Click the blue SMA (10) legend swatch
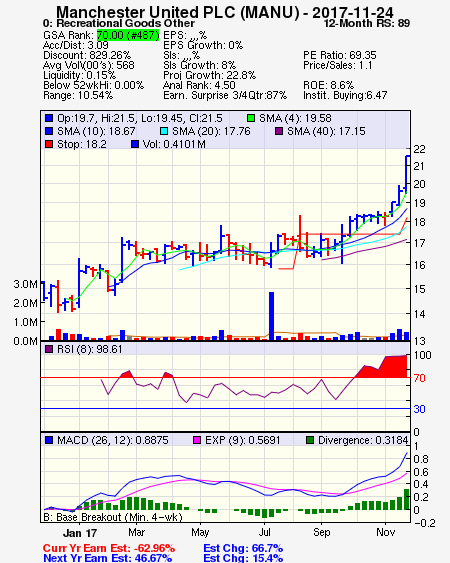 click(49, 131)
